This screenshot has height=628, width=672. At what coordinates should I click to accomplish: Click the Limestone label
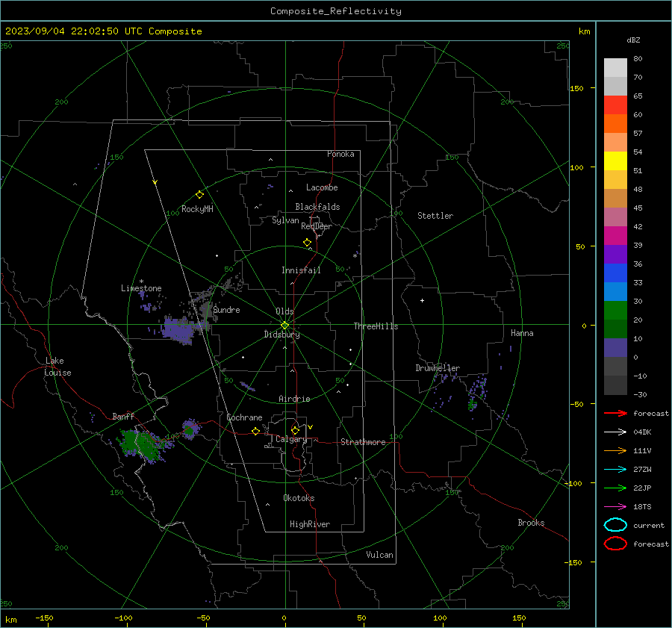point(141,288)
